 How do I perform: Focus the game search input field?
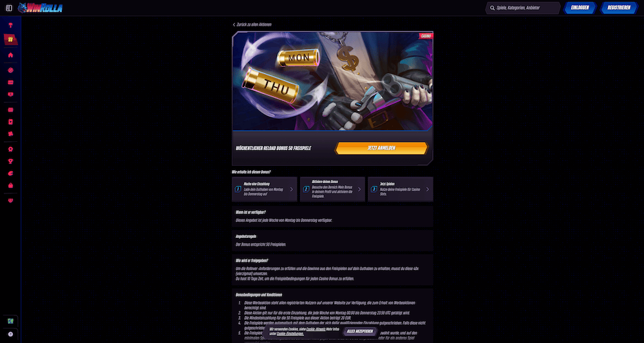pos(523,8)
